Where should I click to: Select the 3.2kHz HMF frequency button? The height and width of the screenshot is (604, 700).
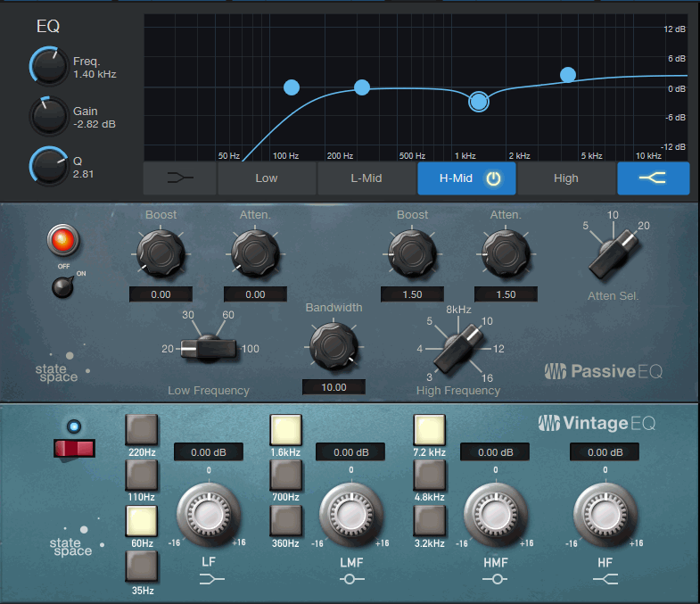pyautogui.click(x=430, y=521)
